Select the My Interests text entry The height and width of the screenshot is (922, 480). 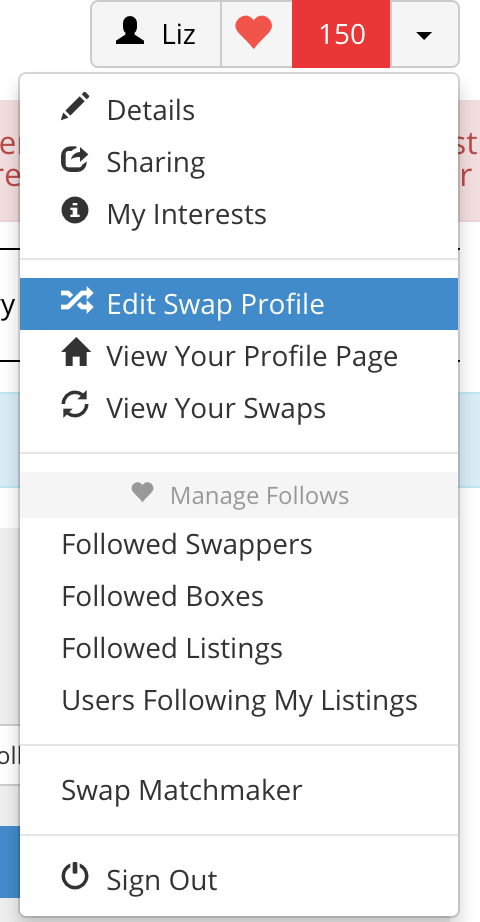point(186,215)
